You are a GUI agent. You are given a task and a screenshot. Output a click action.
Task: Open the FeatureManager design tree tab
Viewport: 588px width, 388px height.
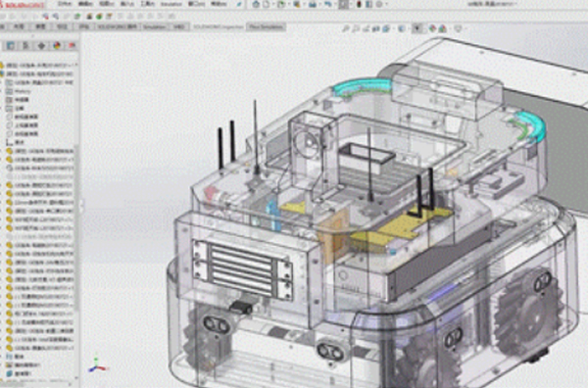tap(10, 45)
